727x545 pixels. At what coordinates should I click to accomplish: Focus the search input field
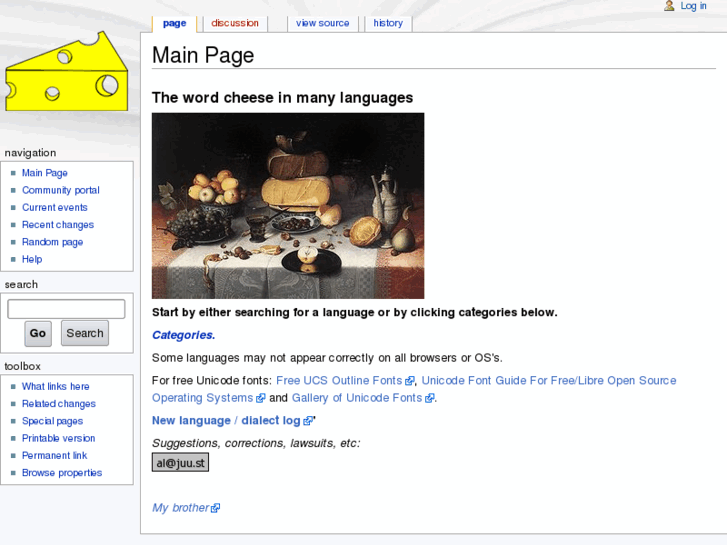[x=66, y=309]
